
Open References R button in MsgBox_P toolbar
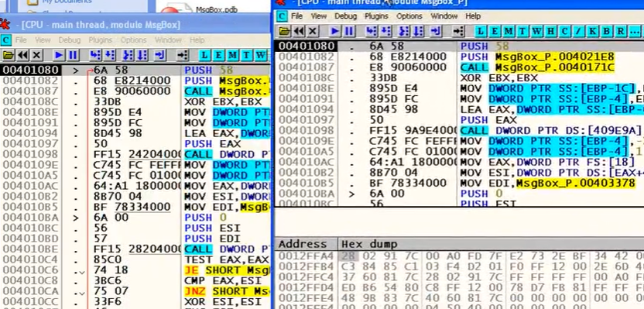click(x=621, y=31)
